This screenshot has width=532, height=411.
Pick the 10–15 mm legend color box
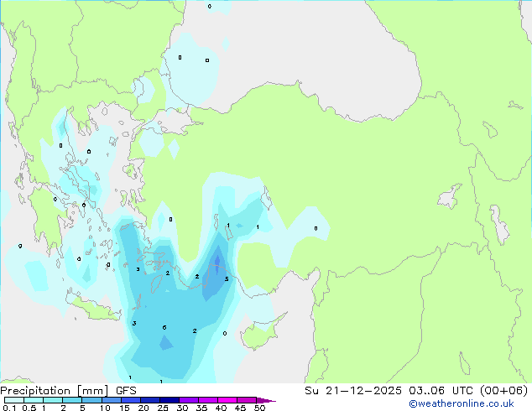(x=111, y=400)
